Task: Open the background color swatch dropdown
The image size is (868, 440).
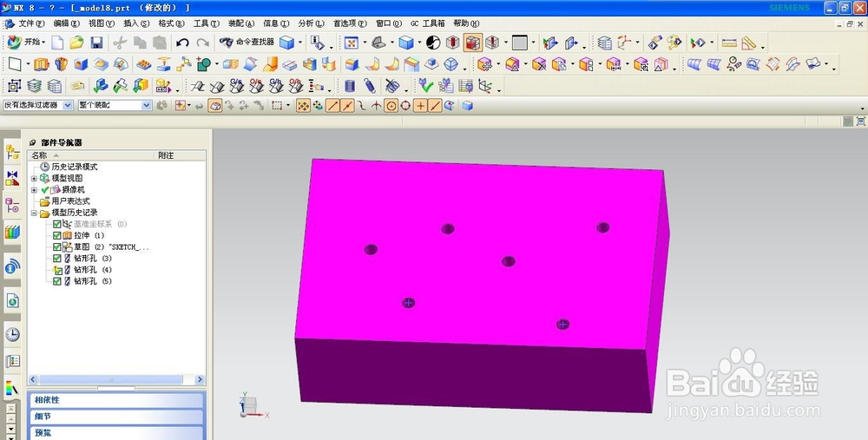Action: (x=533, y=43)
